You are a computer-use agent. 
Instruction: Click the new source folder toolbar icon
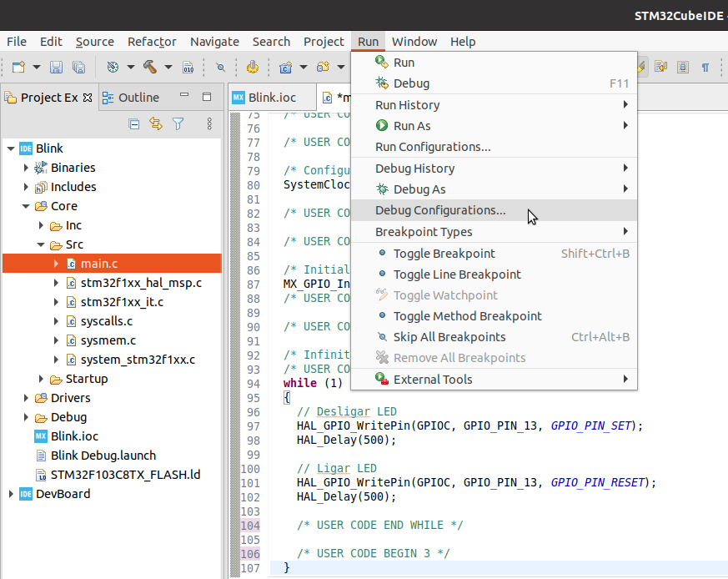324,68
